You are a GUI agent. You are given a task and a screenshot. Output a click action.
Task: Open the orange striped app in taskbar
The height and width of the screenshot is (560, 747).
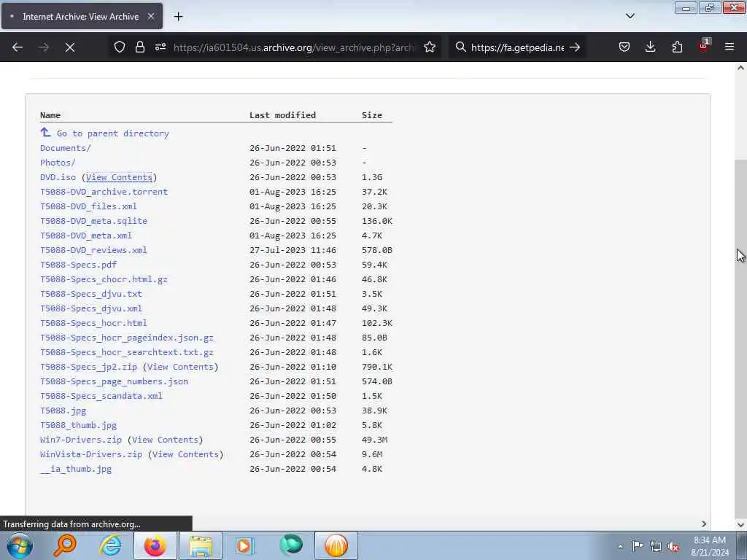tap(336, 545)
